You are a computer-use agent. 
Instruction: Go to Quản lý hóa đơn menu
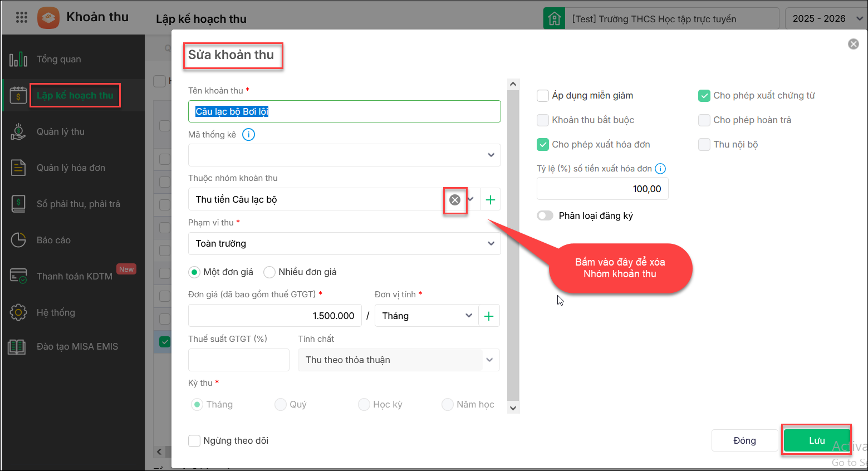coord(71,168)
